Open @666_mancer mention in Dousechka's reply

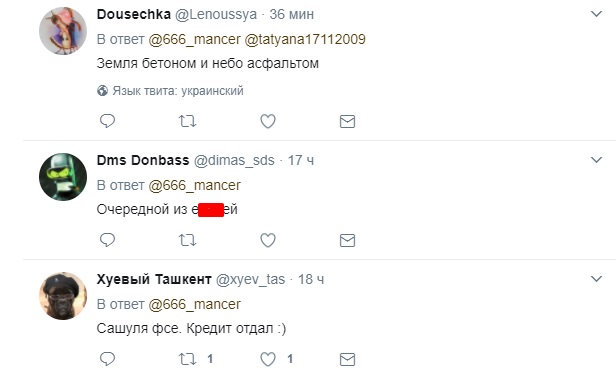pyautogui.click(x=194, y=39)
